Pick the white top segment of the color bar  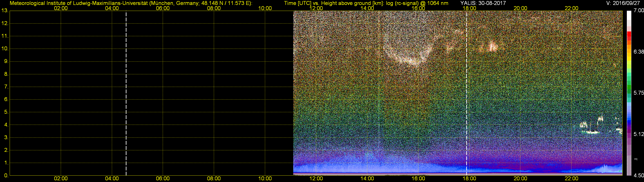(x=629, y=15)
